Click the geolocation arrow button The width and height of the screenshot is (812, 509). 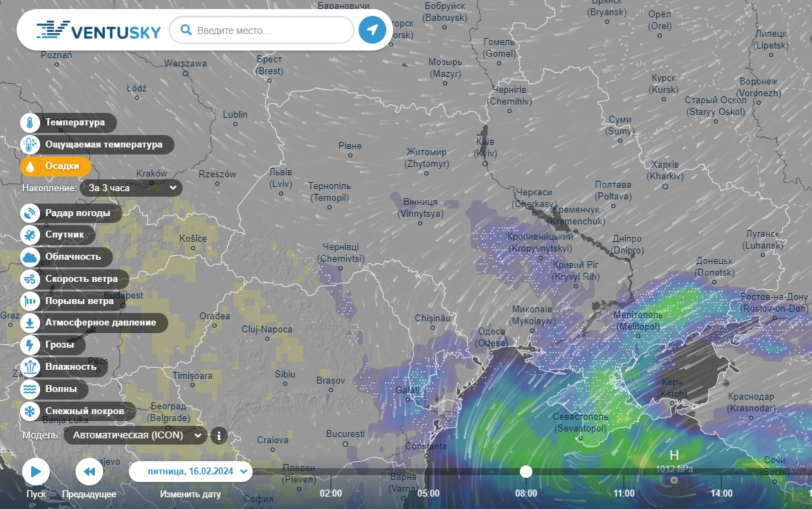(372, 30)
